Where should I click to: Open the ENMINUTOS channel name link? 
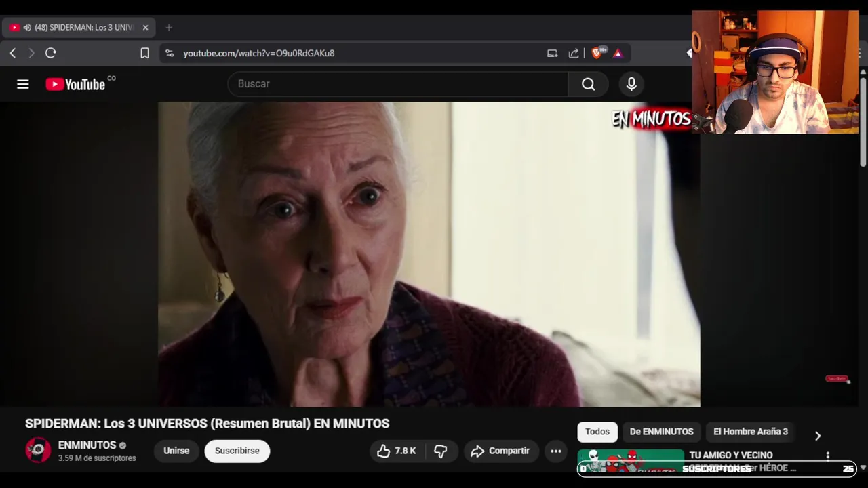pos(87,445)
